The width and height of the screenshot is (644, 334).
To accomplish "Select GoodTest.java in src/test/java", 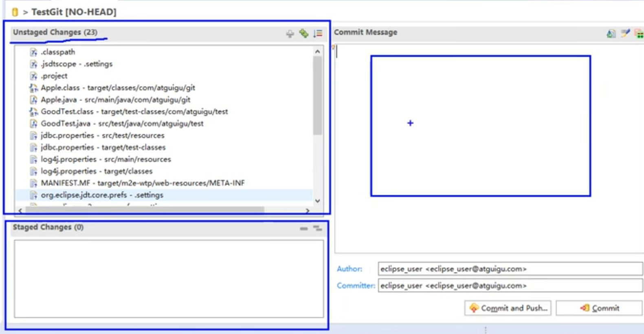I will (x=122, y=123).
